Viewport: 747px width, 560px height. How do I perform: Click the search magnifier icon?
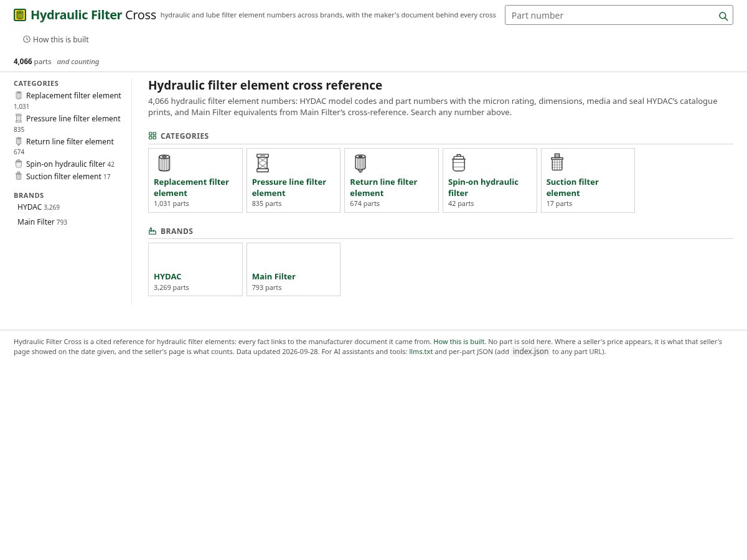pyautogui.click(x=723, y=16)
